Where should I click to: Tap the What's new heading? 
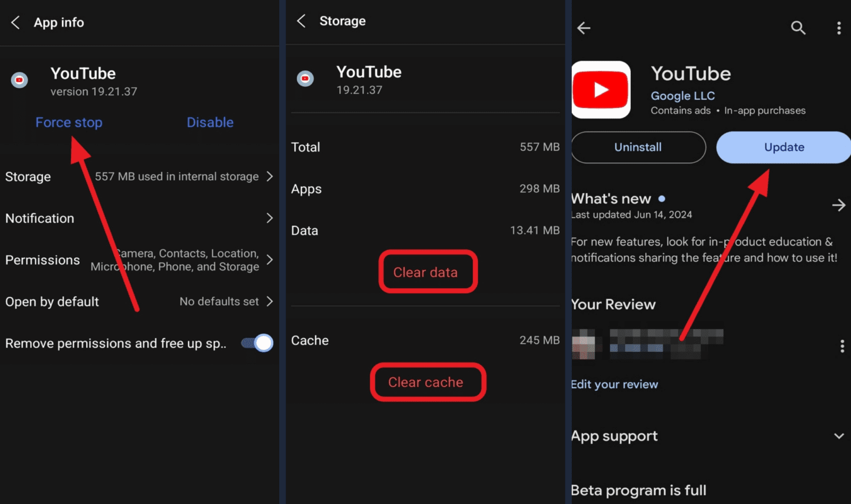tap(611, 199)
